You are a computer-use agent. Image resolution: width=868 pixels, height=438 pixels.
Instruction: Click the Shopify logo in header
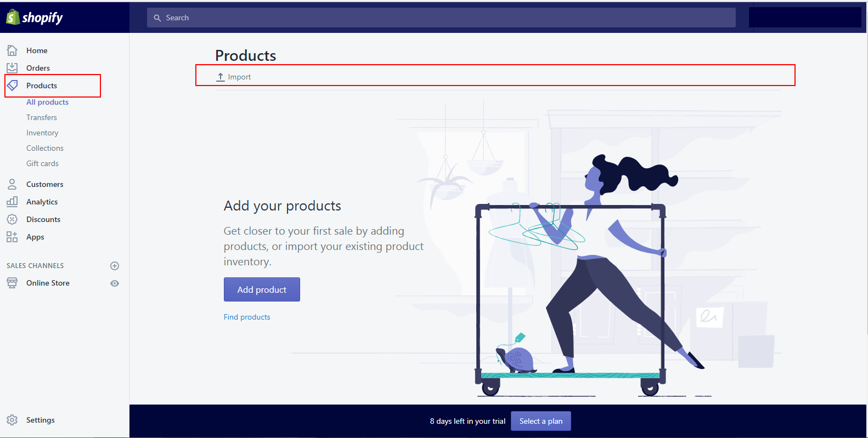click(x=35, y=18)
